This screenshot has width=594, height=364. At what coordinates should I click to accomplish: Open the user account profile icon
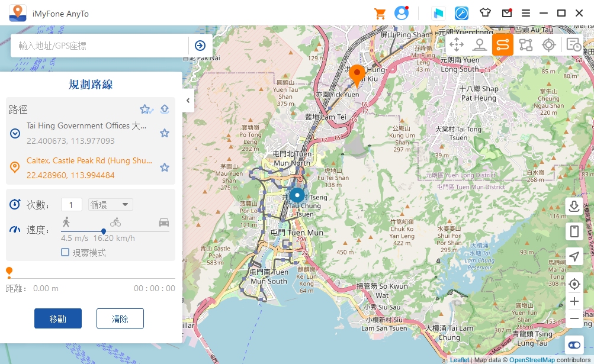pyautogui.click(x=402, y=13)
